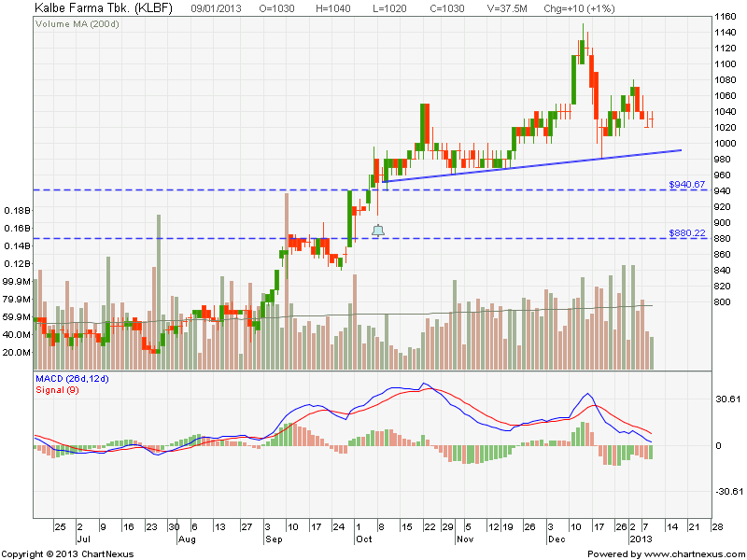Click the Oct month label on time axis
The width and height of the screenshot is (747, 560).
364,539
